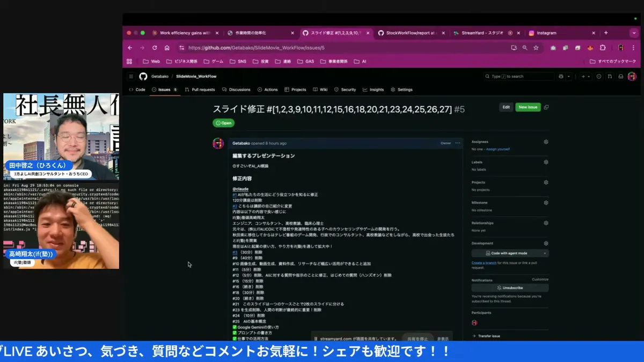Open the GitHub hamburger navigation menu
This screenshot has width=644, height=362.
pos(131,77)
